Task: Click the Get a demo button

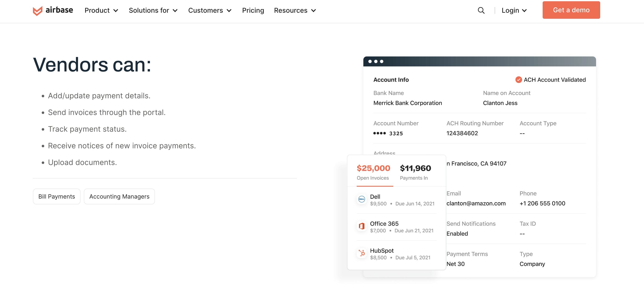Action: (571, 10)
